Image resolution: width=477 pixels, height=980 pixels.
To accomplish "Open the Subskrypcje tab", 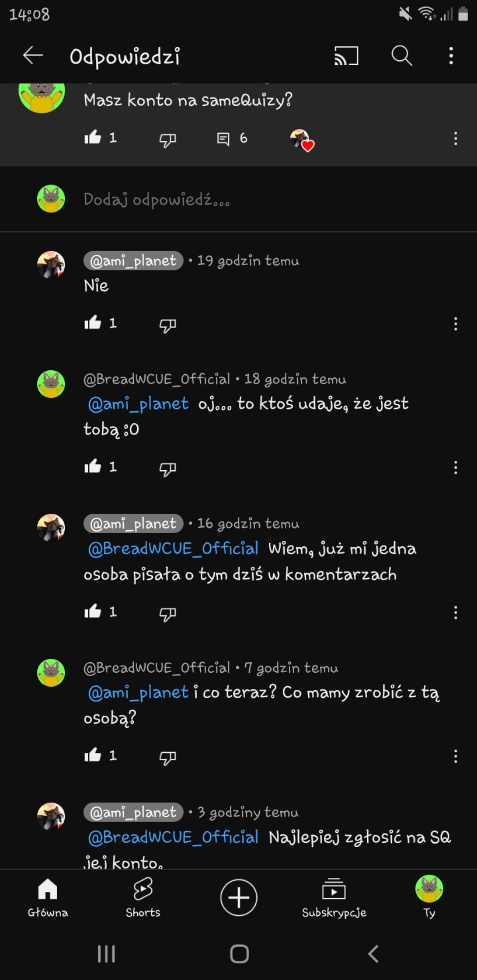I will pos(334,897).
